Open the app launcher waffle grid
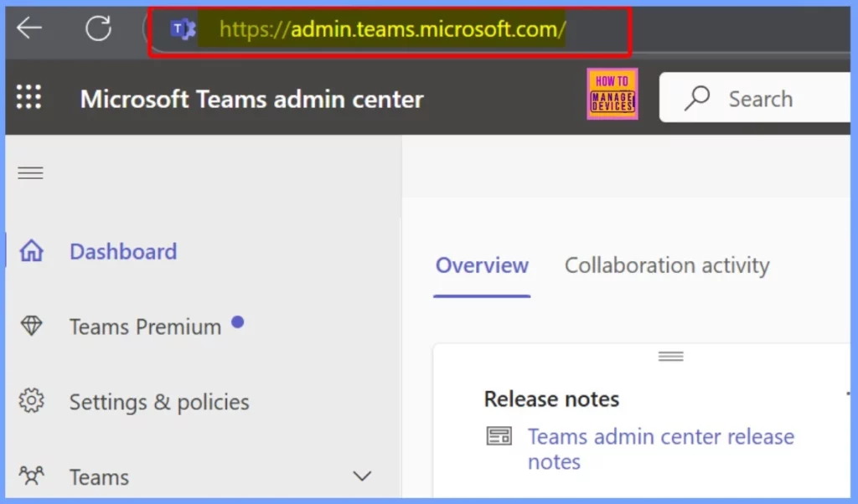 coord(28,97)
